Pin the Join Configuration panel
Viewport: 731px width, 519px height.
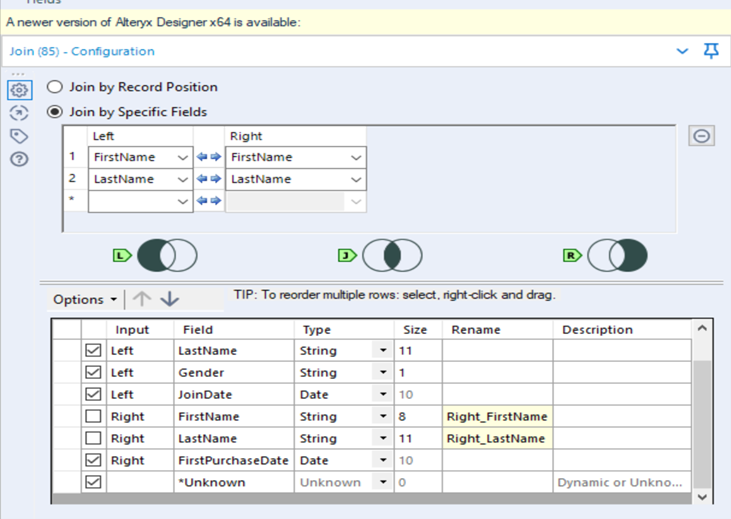(x=711, y=51)
